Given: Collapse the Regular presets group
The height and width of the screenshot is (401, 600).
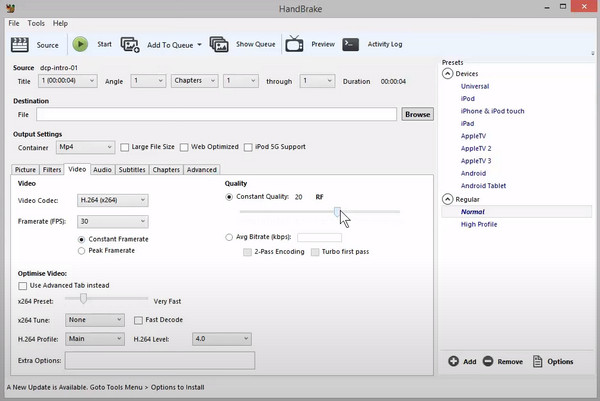Looking at the screenshot, I should tap(447, 199).
